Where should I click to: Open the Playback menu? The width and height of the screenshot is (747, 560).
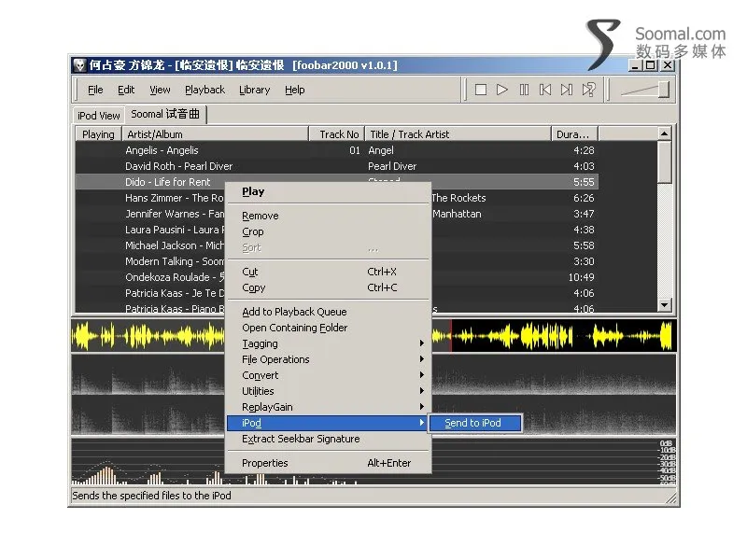204,90
